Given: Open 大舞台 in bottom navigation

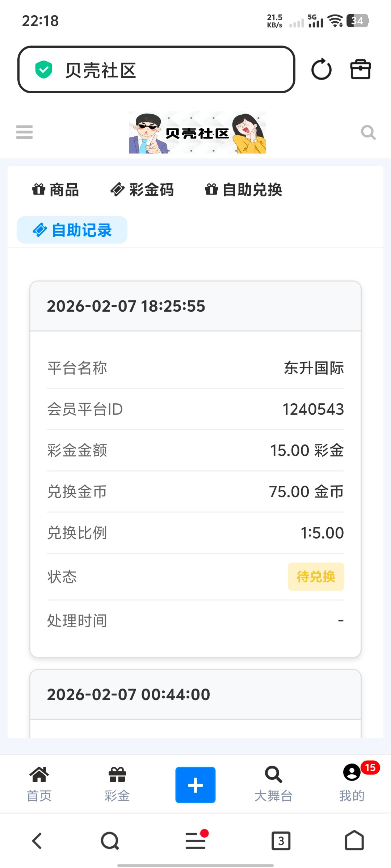Looking at the screenshot, I should [x=274, y=783].
